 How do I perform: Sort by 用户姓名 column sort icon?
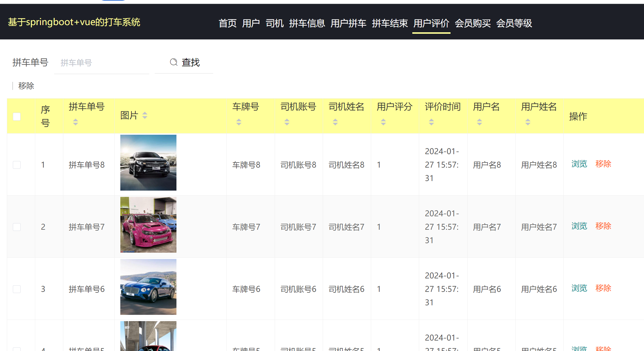[528, 122]
